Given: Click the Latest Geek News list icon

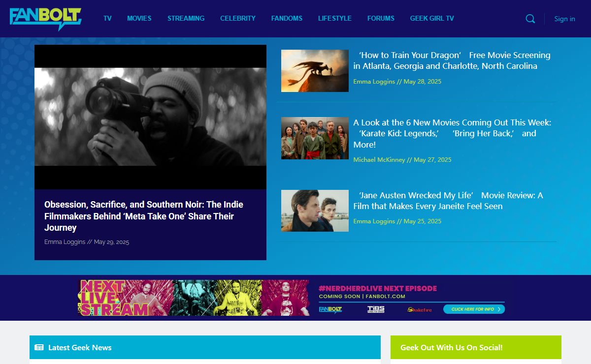Looking at the screenshot, I should (39, 347).
